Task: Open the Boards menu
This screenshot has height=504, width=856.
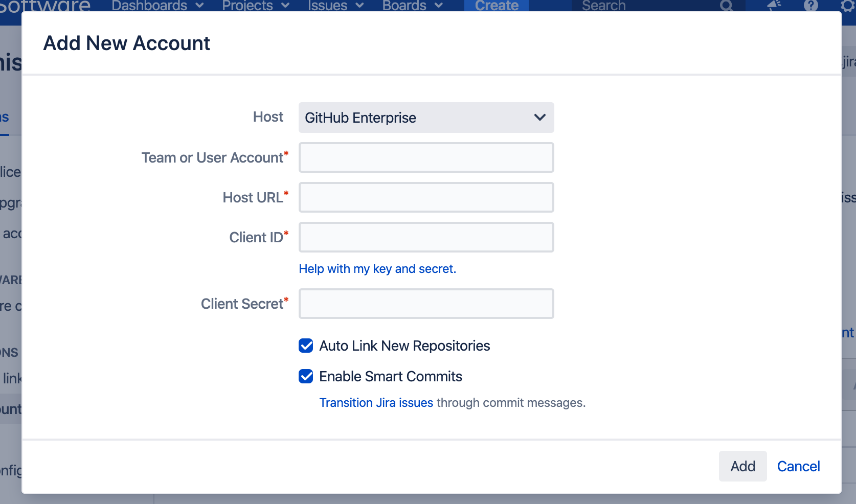Action: pos(412,6)
